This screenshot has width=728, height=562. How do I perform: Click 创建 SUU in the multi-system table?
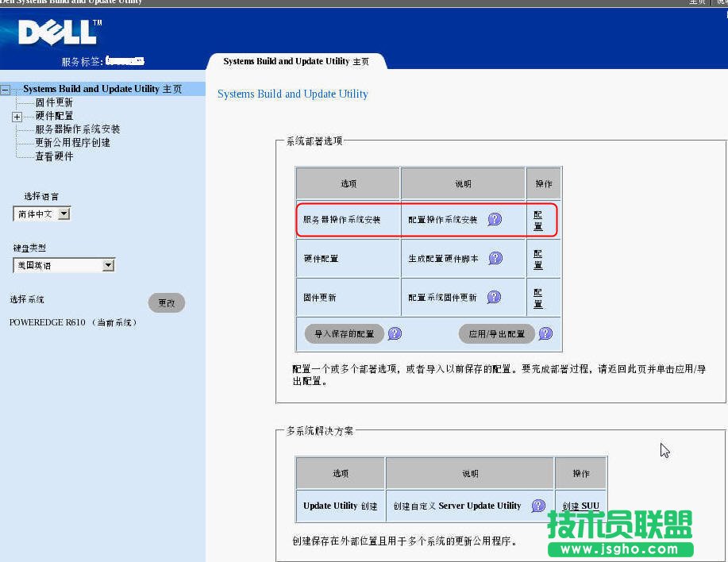tap(580, 506)
